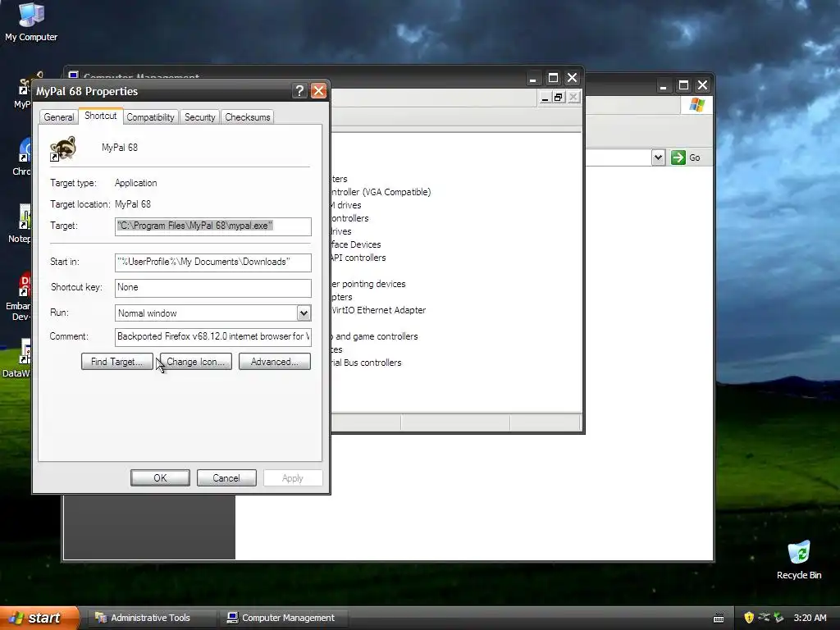Select the VirtIO Ethernet Adapter device

(378, 310)
